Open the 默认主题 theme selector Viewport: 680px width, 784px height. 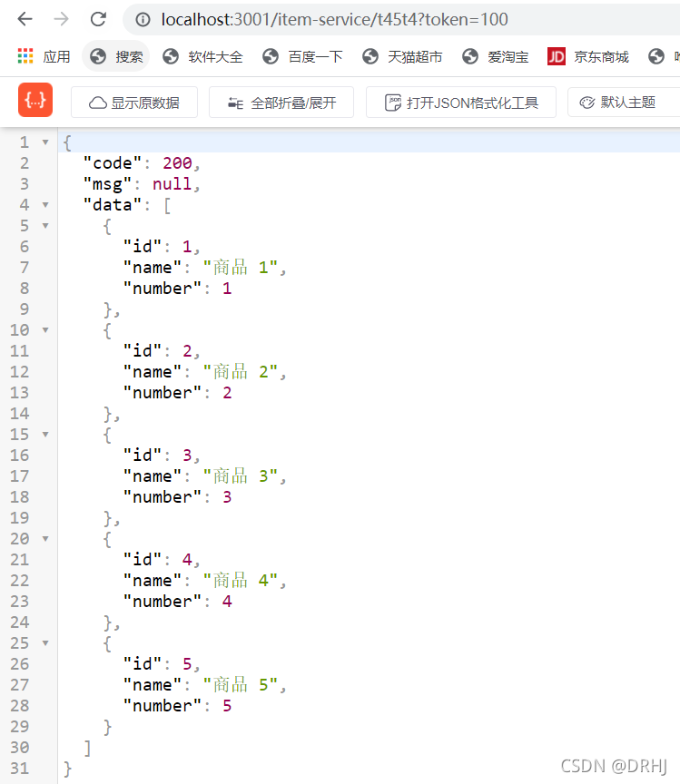coord(624,103)
